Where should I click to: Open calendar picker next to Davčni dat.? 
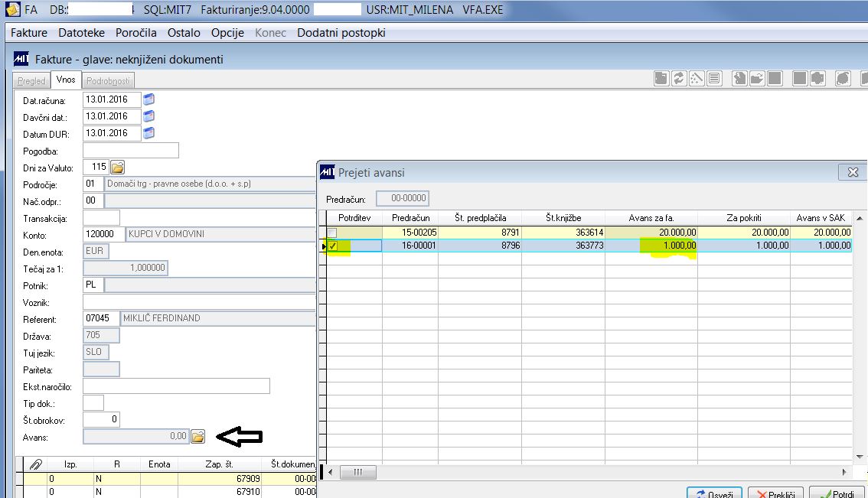coord(149,116)
